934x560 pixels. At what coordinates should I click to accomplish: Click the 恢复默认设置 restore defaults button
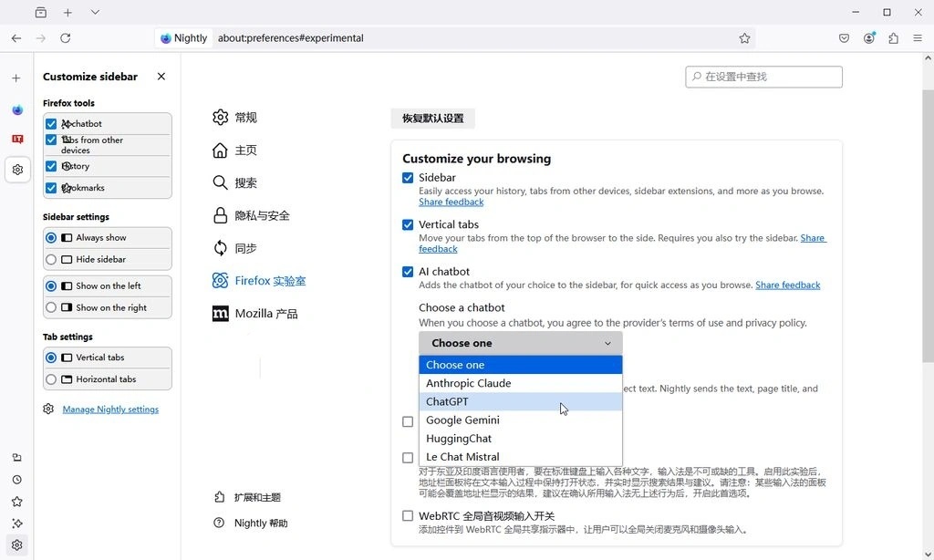pyautogui.click(x=433, y=118)
